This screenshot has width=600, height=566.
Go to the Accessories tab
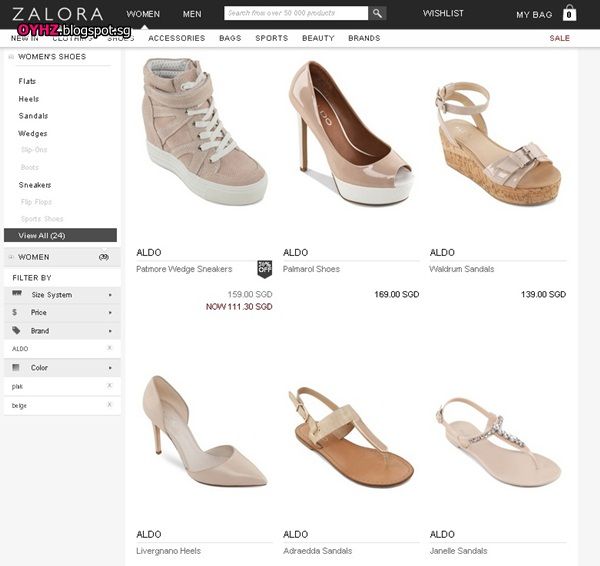(x=177, y=38)
